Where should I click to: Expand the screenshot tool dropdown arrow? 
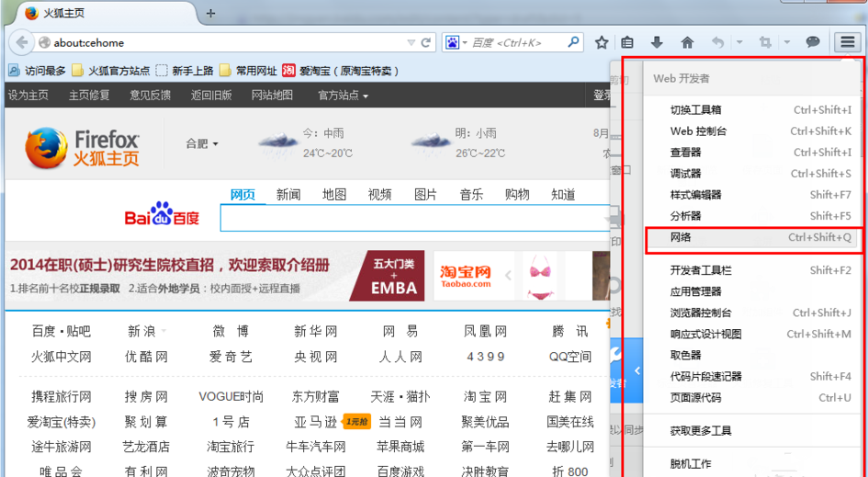[x=786, y=42]
